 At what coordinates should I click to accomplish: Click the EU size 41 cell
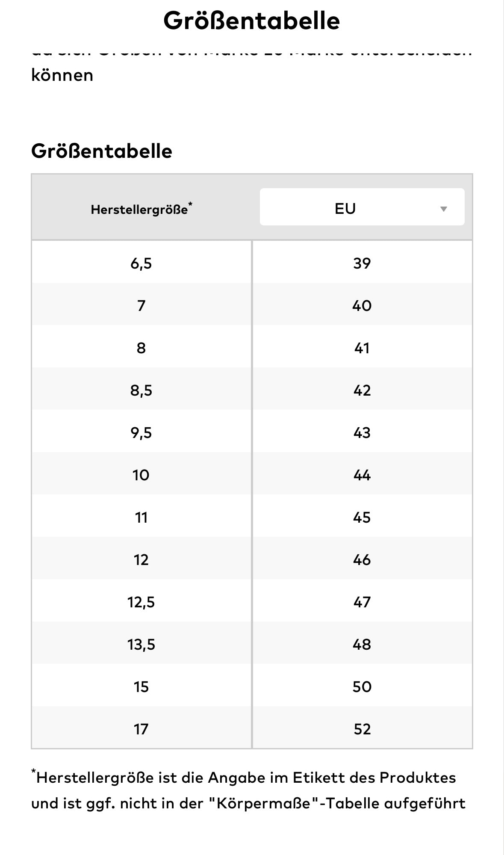click(x=362, y=348)
